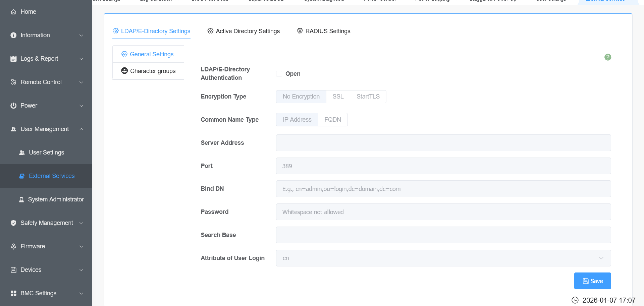Click the Server Address input field
This screenshot has width=644, height=306.
coord(443,143)
